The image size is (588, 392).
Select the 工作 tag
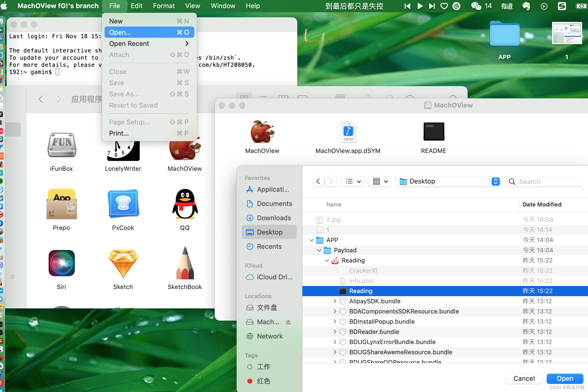click(x=269, y=367)
